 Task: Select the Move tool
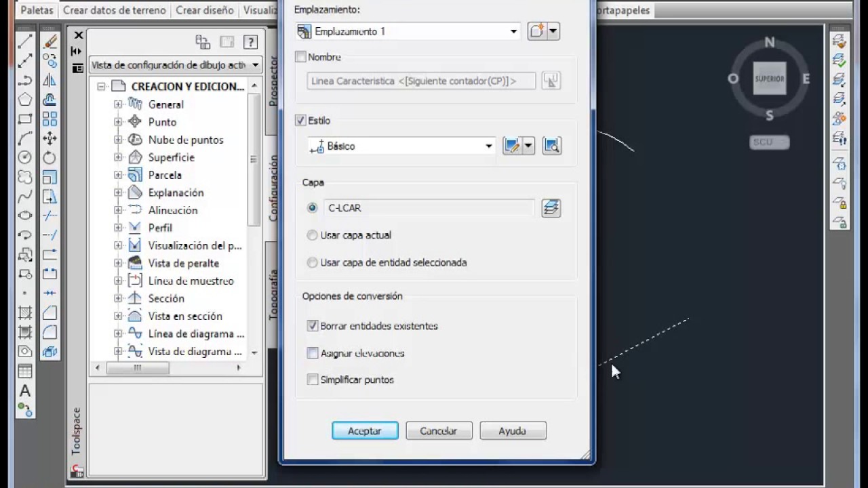pos(50,138)
